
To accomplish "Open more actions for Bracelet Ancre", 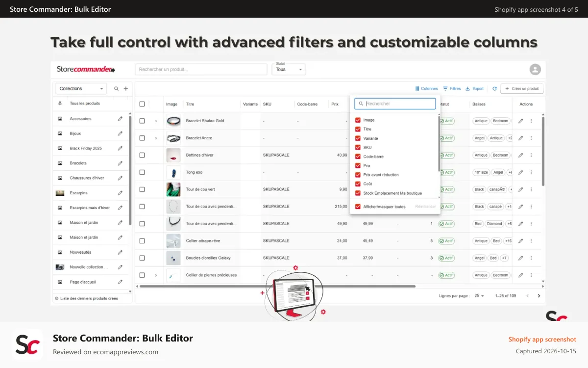I will pos(531,138).
